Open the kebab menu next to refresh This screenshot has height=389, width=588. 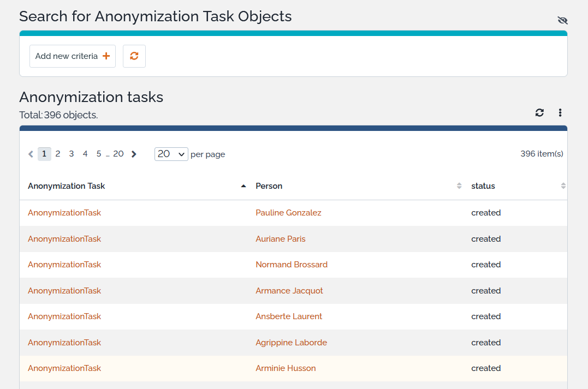click(560, 112)
